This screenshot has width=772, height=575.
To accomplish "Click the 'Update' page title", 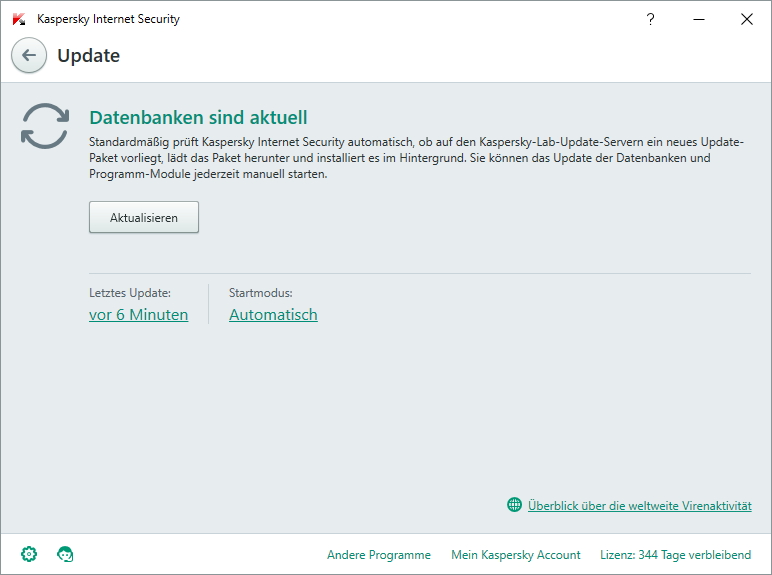I will [x=89, y=56].
